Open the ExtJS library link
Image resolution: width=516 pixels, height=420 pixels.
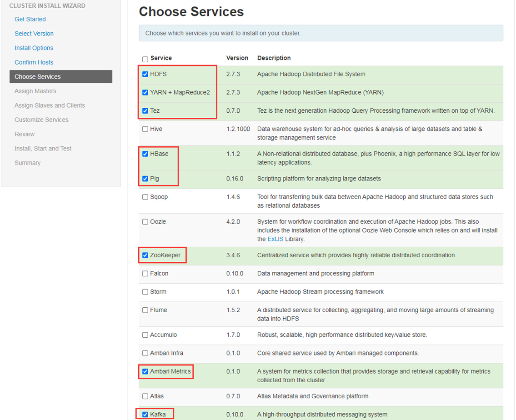click(x=275, y=239)
